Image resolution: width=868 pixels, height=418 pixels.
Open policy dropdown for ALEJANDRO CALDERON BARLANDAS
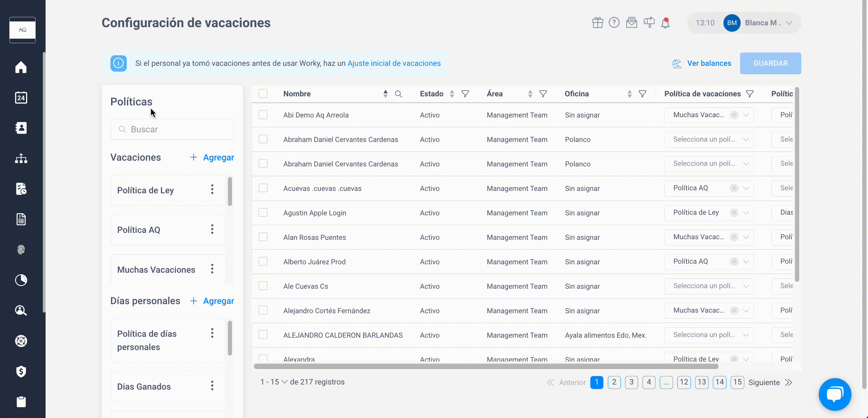point(709,335)
